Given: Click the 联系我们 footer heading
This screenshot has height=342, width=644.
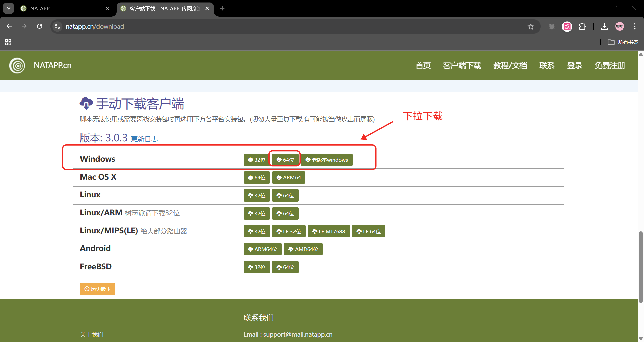Looking at the screenshot, I should pyautogui.click(x=259, y=318).
